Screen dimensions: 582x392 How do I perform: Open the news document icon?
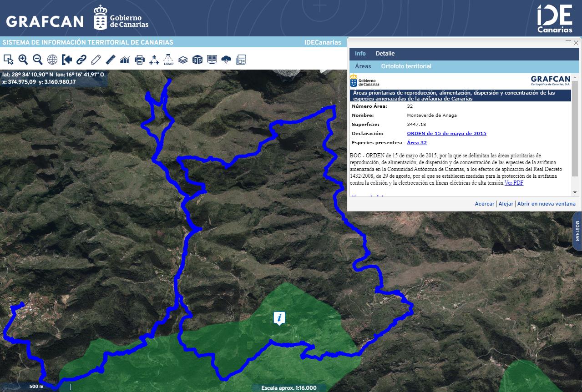[x=241, y=60]
